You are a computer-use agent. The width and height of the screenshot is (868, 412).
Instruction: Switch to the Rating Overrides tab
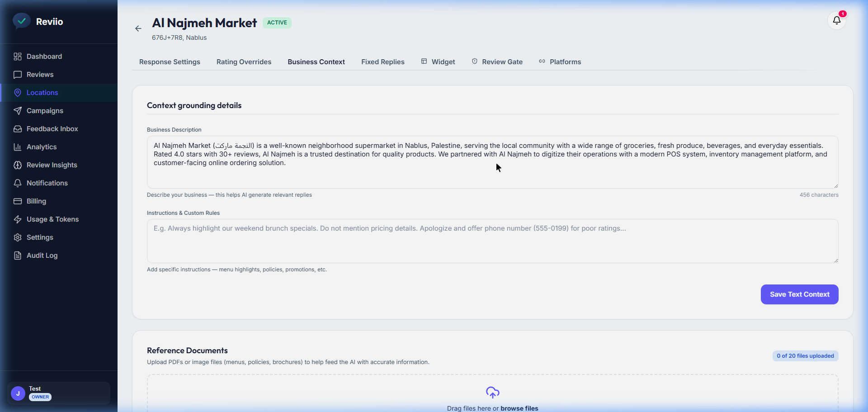pos(244,62)
